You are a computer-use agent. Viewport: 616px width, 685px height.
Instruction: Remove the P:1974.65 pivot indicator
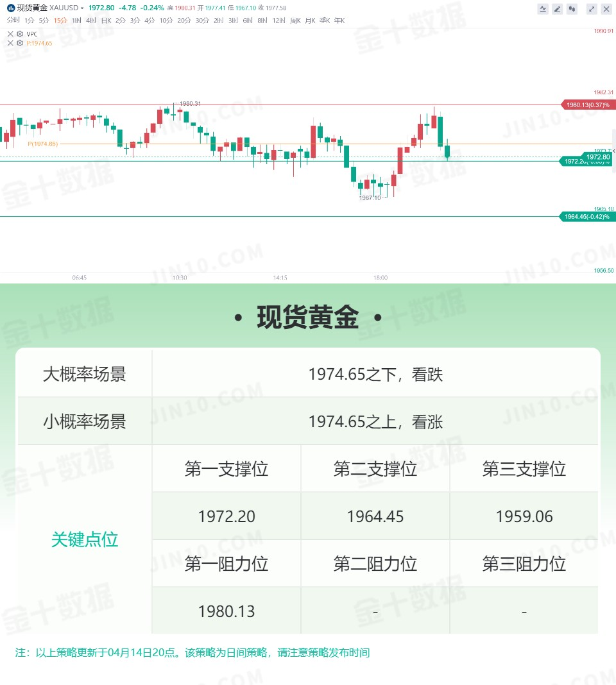(x=10, y=43)
